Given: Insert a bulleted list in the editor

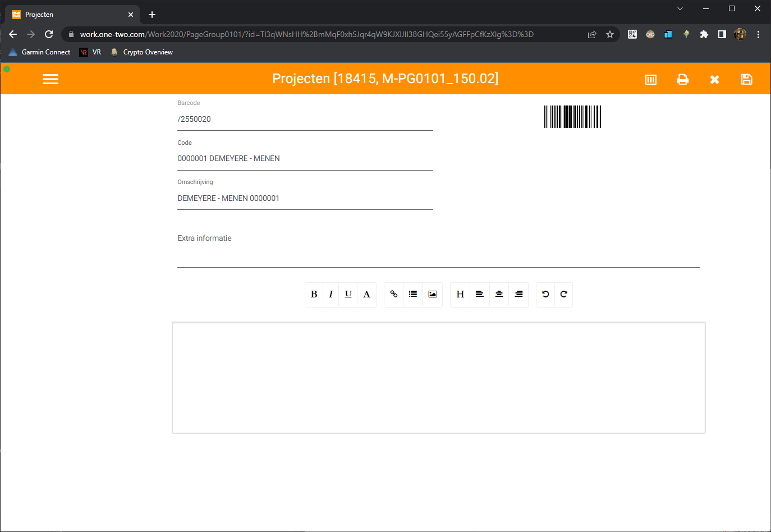Looking at the screenshot, I should pyautogui.click(x=413, y=295).
